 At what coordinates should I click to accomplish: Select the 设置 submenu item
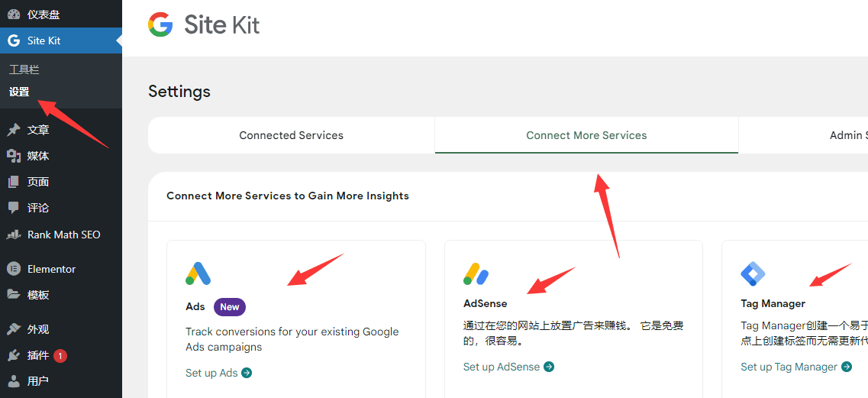tap(19, 92)
